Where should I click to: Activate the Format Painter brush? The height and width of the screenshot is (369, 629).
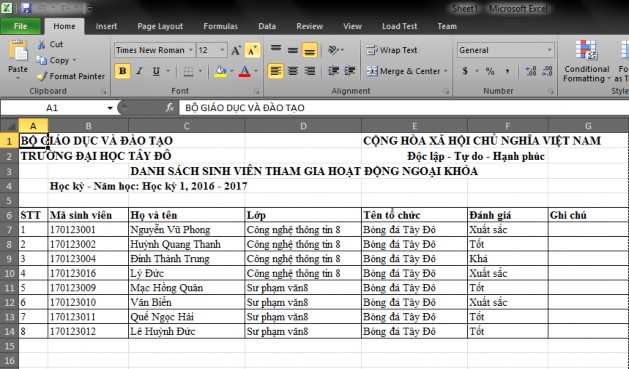click(x=71, y=76)
